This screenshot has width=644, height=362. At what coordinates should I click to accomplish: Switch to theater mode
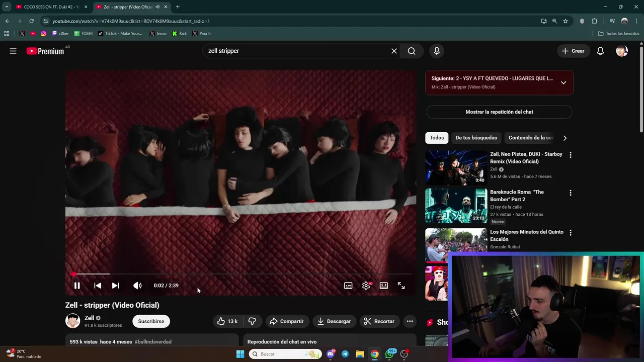click(x=384, y=286)
